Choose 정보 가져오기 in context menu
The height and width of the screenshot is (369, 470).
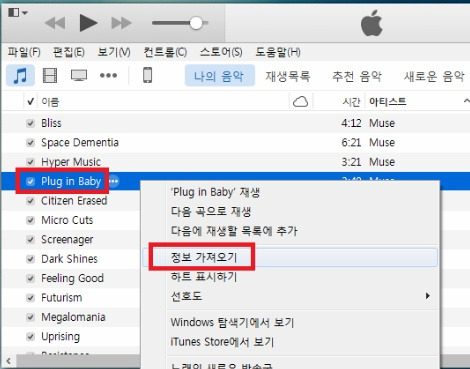(204, 257)
